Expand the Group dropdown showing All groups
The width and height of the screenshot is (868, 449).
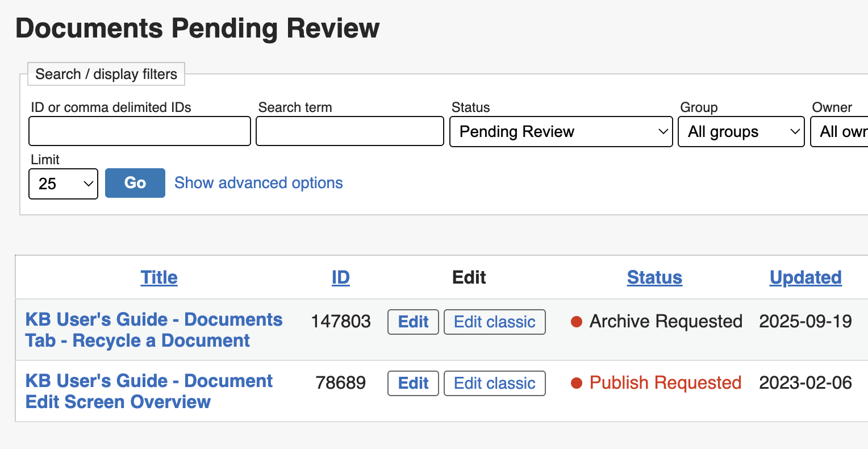[741, 132]
